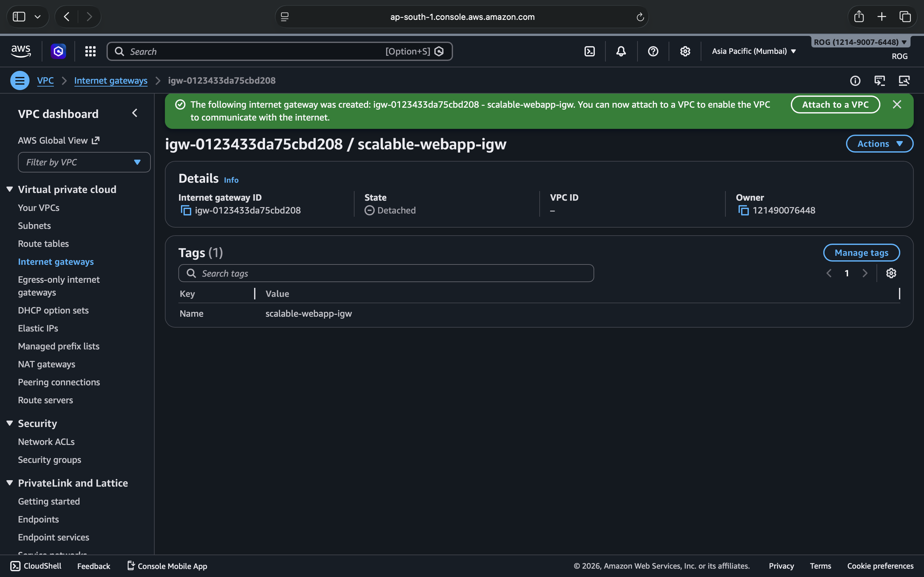Click the hamburger navigation menu icon
Viewport: 924px width, 577px height.
click(20, 80)
